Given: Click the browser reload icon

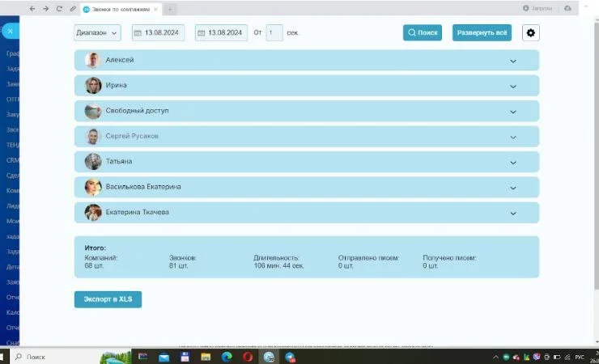Looking at the screenshot, I should click(x=59, y=8).
